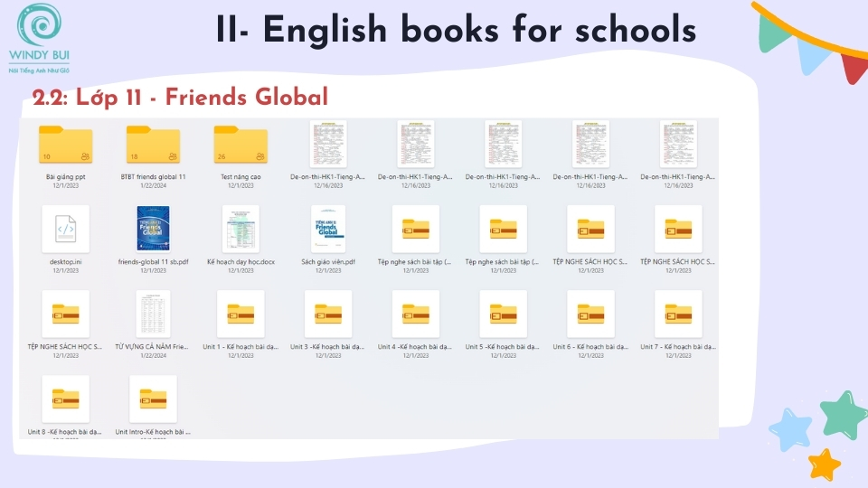Open the Unit 6 lesson plan archive
868x488 pixels.
(590, 314)
